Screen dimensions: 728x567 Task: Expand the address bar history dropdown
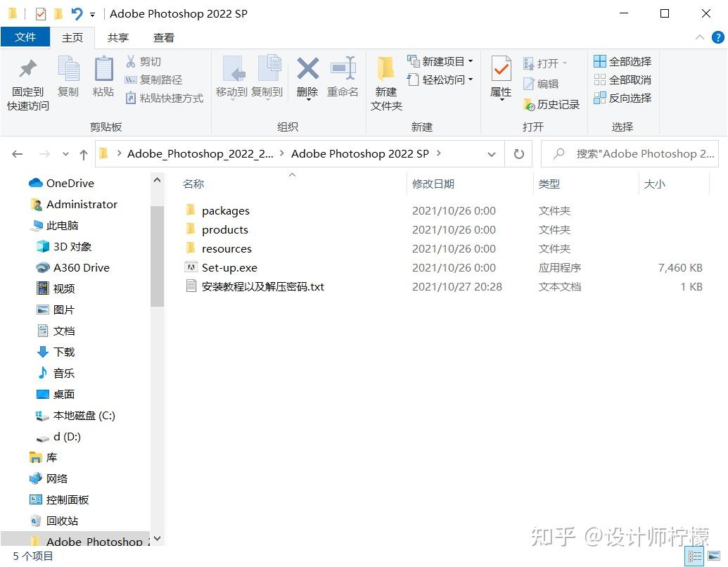coord(492,154)
